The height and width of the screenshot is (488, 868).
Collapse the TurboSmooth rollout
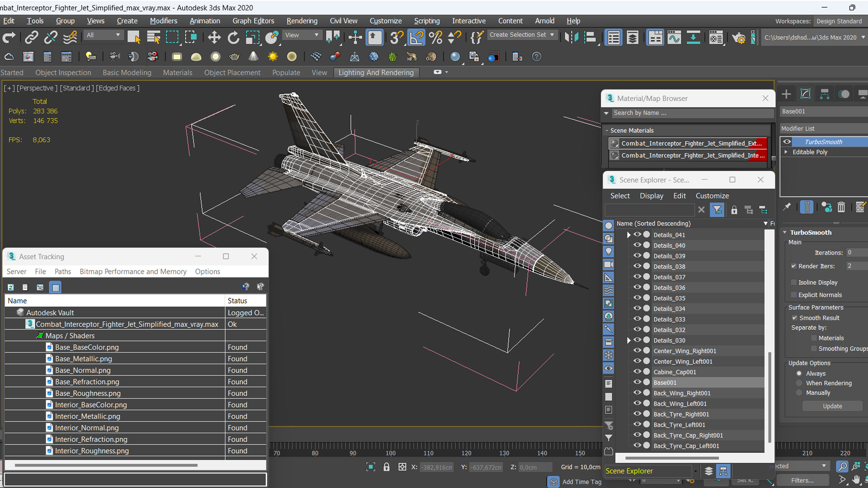[785, 233]
